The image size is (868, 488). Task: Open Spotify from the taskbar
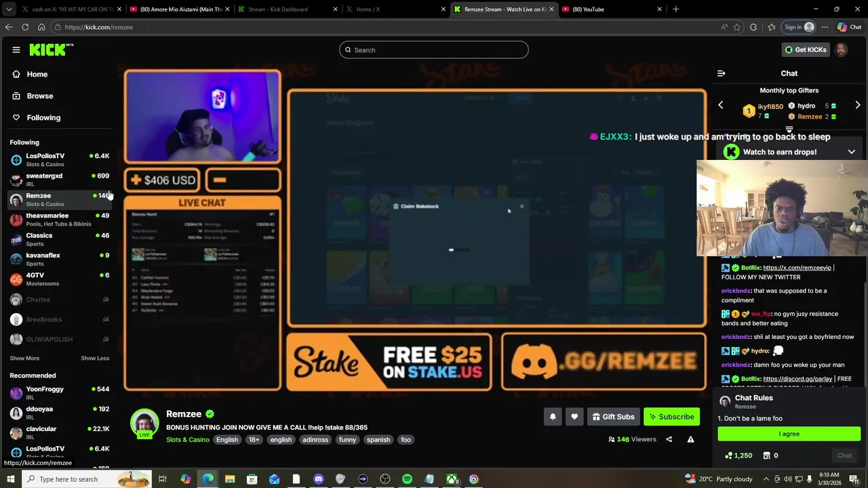(x=407, y=479)
